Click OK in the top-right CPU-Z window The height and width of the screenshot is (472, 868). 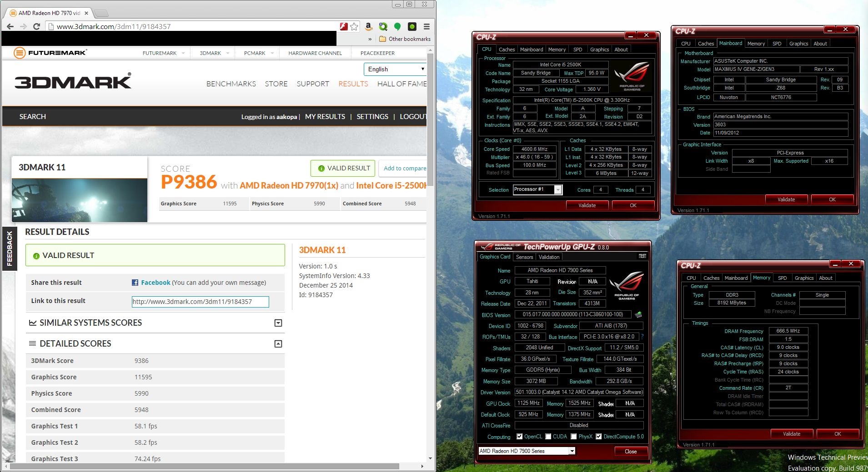(x=832, y=199)
